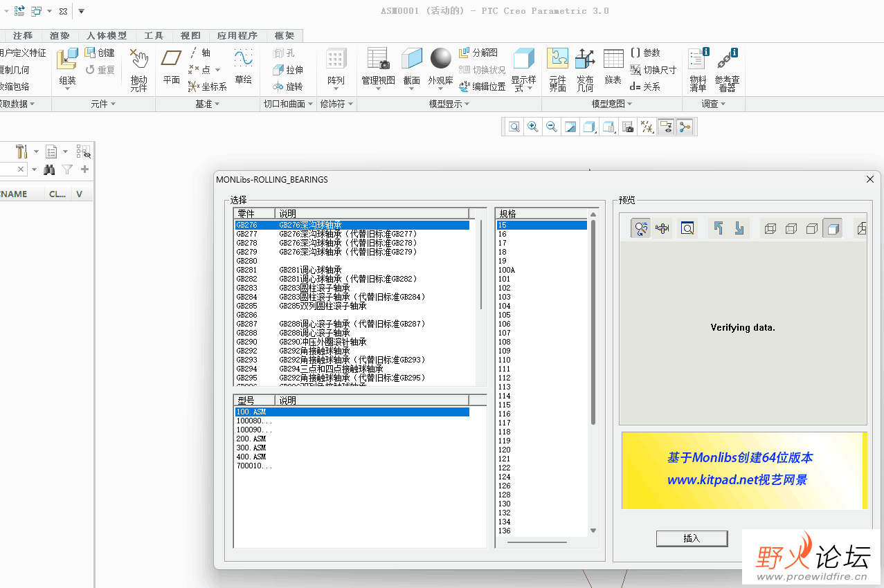Open the 人体模型 ribbon tab

107,36
